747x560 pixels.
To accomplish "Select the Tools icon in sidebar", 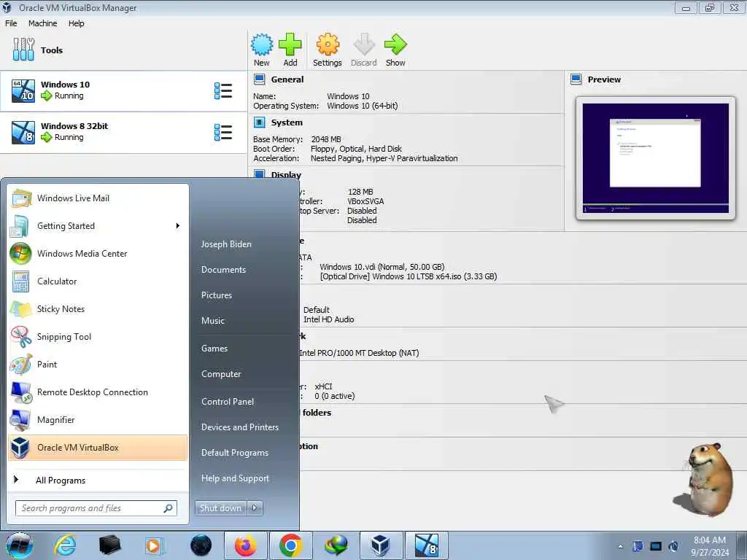I will click(x=23, y=50).
